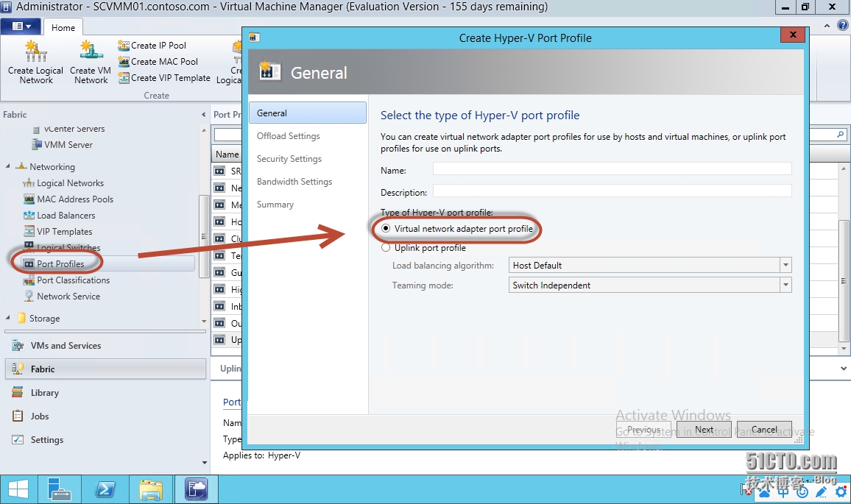
Task: Open the Teaming mode dropdown
Action: [x=785, y=285]
